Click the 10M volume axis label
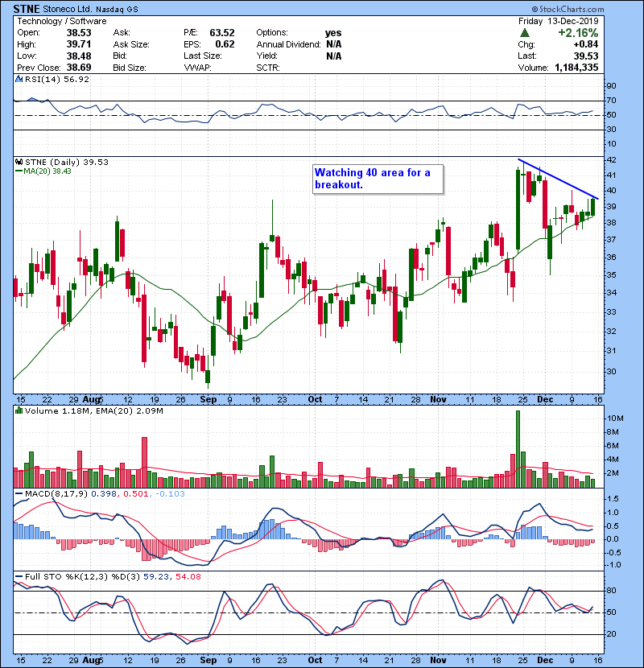 tap(616, 419)
